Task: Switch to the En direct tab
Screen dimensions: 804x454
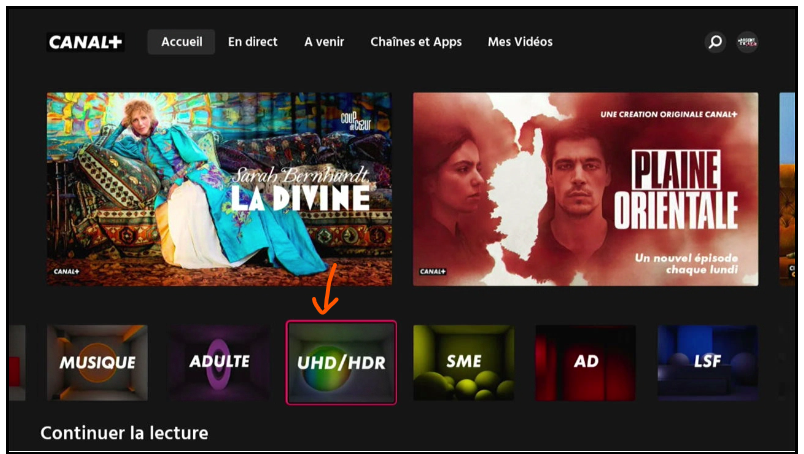Action: pos(253,42)
